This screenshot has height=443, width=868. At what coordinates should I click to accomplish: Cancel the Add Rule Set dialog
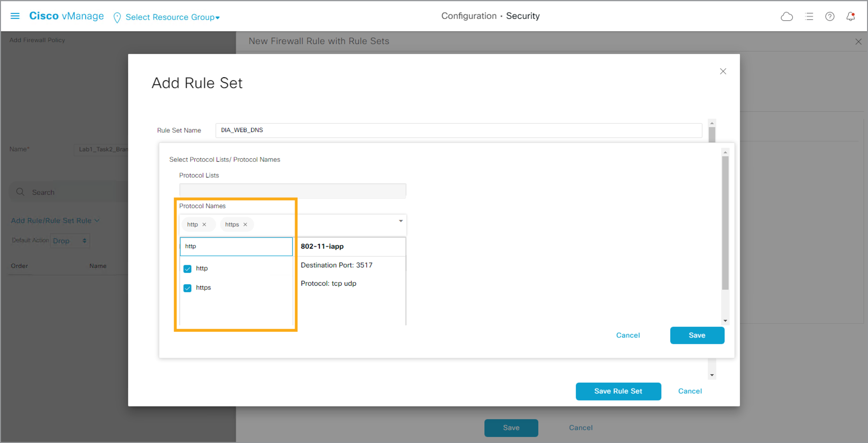click(690, 391)
